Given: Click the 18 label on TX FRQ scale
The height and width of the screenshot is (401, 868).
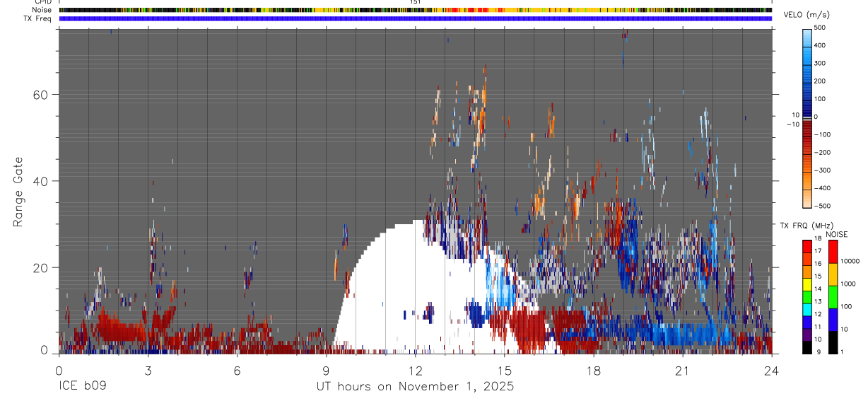Looking at the screenshot, I should coord(818,238).
